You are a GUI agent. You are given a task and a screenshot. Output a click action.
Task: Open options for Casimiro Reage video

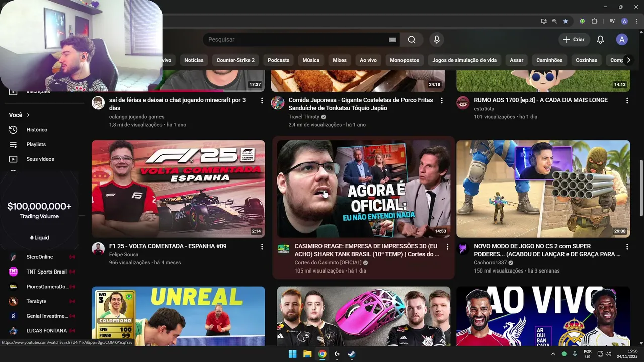coord(447,247)
